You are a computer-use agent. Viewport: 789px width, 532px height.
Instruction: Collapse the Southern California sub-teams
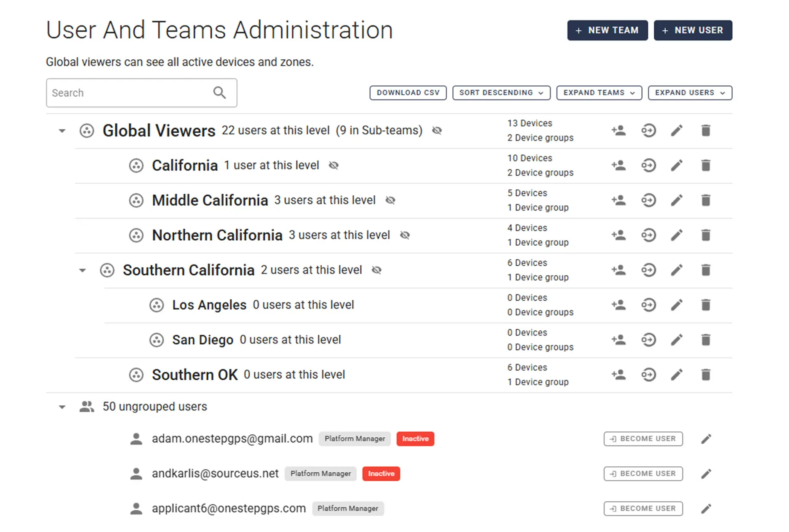pyautogui.click(x=83, y=270)
